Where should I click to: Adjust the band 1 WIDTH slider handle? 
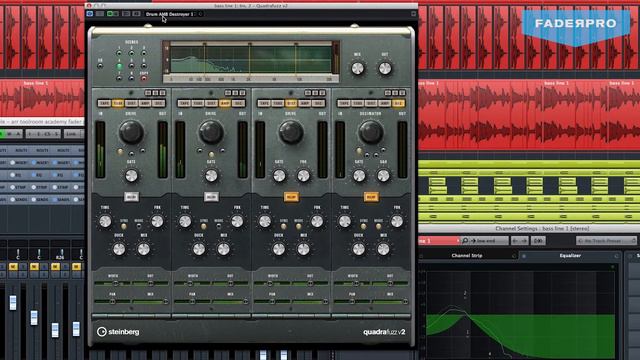[x=116, y=283]
